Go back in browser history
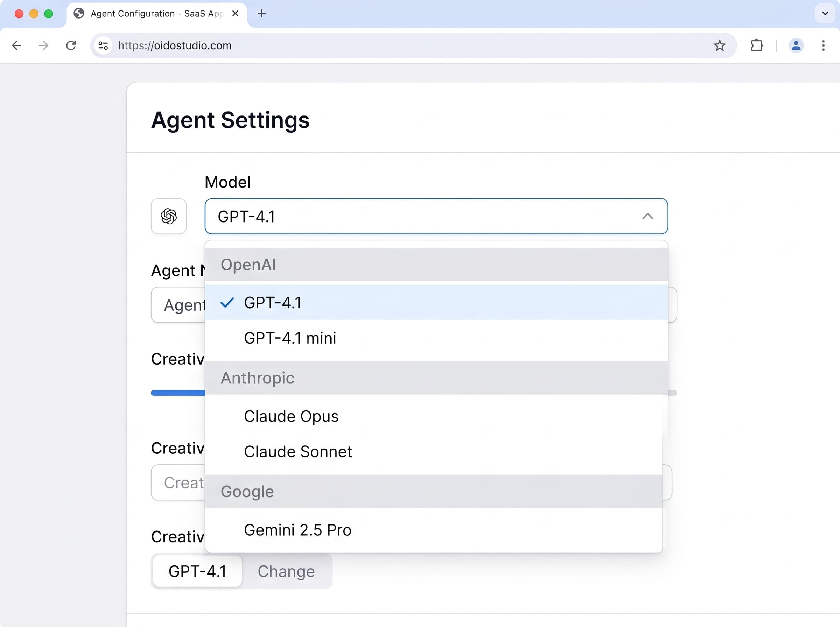The width and height of the screenshot is (840, 627). [x=17, y=45]
